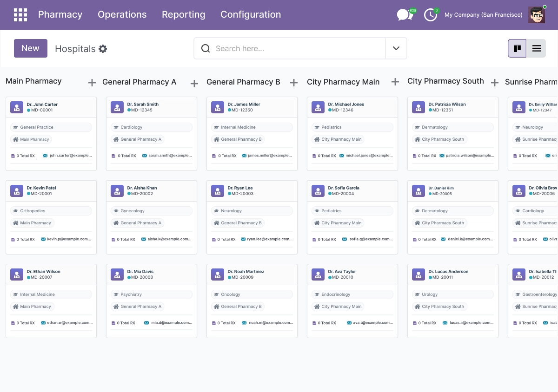Open the Configuration menu
The height and width of the screenshot is (392, 558).
(251, 15)
